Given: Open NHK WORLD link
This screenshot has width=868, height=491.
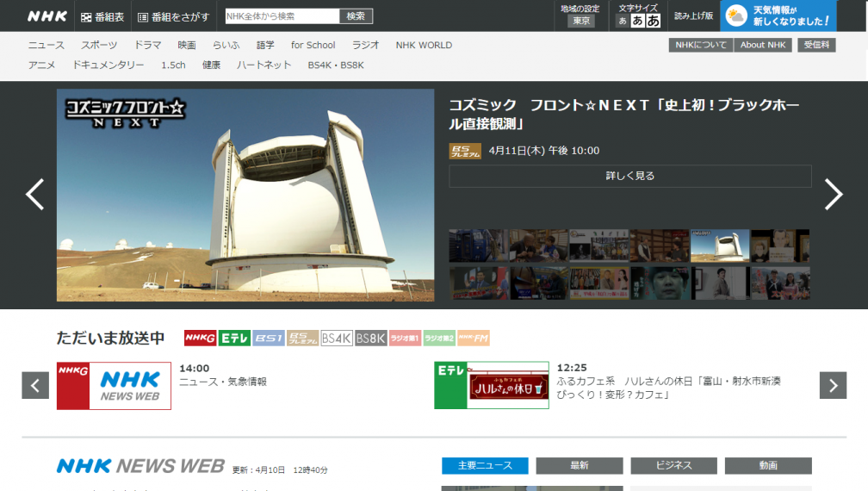Looking at the screenshot, I should pos(424,46).
